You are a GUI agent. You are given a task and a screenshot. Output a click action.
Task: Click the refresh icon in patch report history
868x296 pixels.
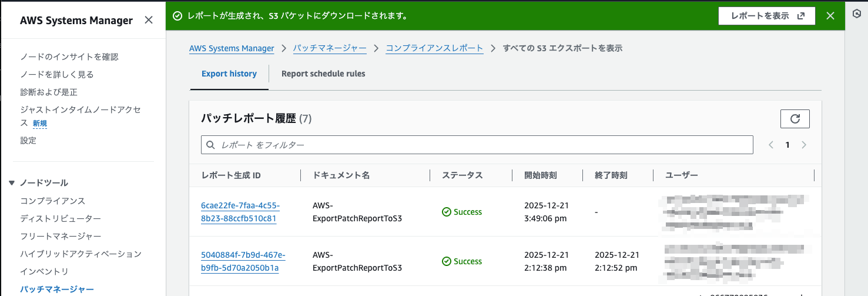(x=795, y=119)
